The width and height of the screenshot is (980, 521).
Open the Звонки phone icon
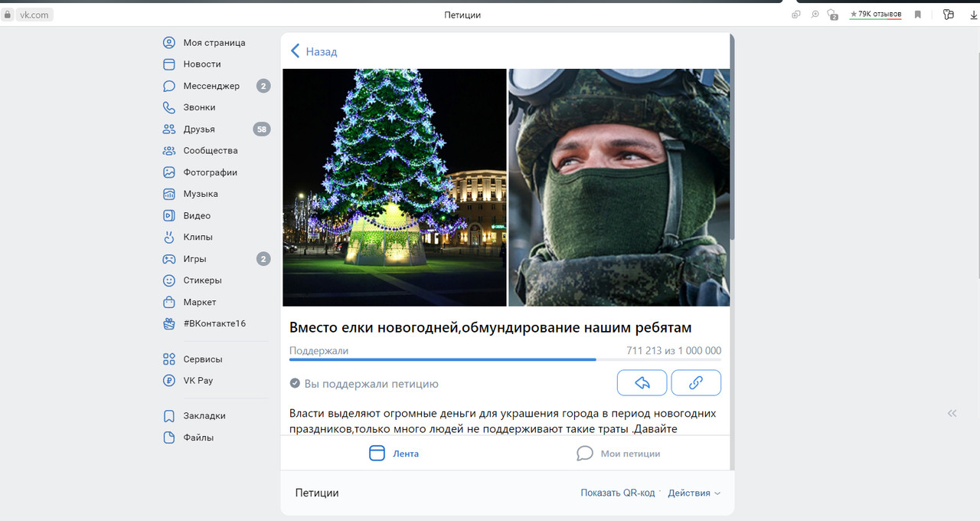coord(169,107)
